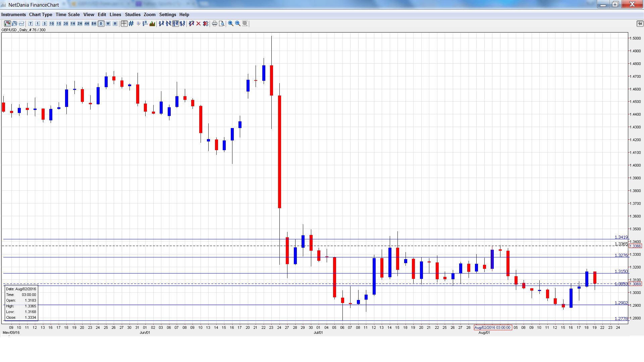Open the Instruments menu
The height and width of the screenshot is (362, 644).
(13, 14)
